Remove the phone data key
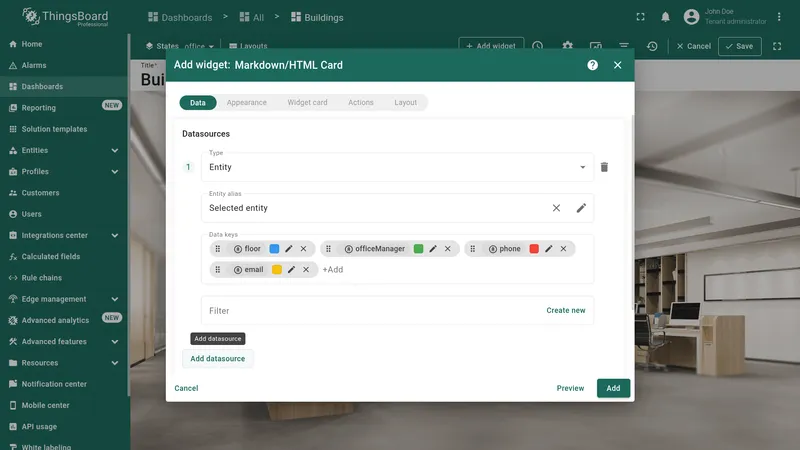Image resolution: width=800 pixels, height=450 pixels. pos(563,248)
